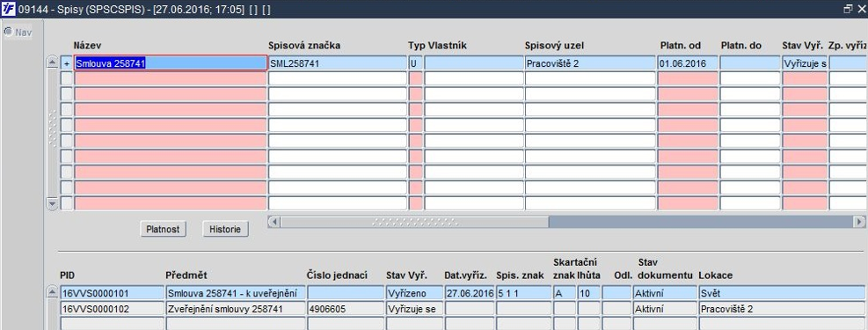Click Číslo jednací 4906605
This screenshot has width=868, height=330.
click(346, 308)
